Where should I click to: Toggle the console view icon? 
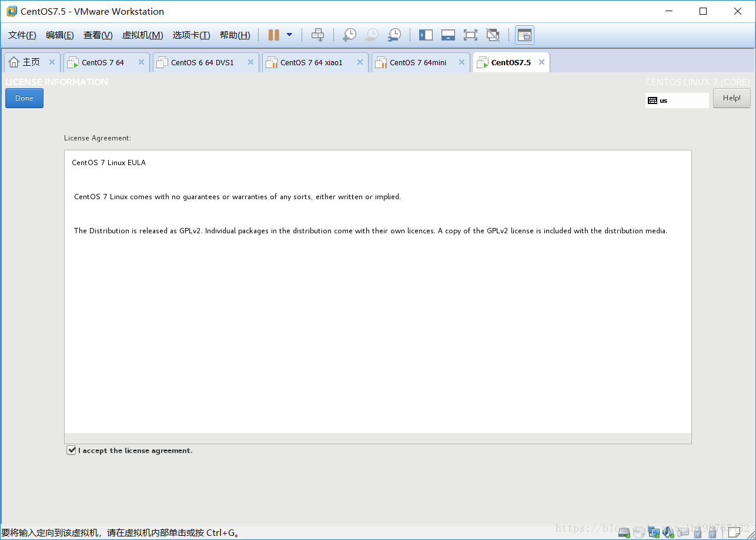(x=524, y=35)
